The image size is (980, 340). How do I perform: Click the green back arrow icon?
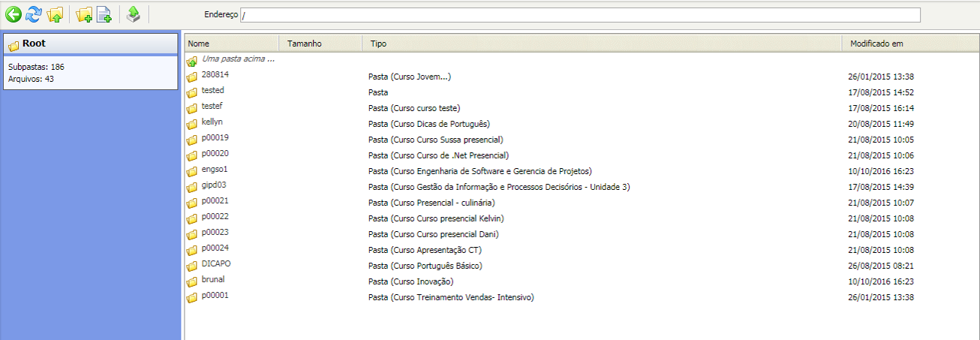[13, 14]
